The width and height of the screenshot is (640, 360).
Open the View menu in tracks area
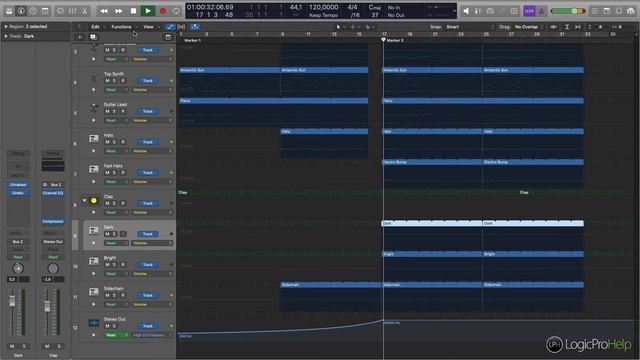(x=149, y=27)
